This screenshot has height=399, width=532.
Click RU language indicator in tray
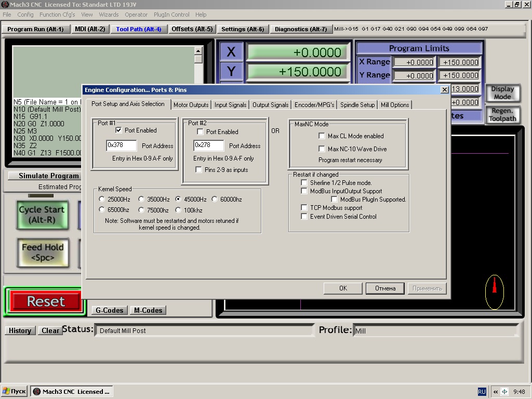(x=482, y=392)
